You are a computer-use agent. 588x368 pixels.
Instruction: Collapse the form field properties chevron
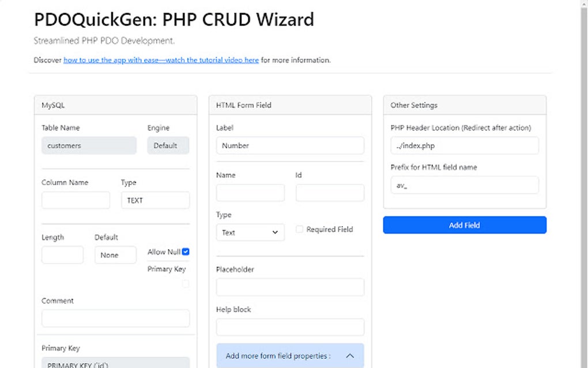click(349, 356)
